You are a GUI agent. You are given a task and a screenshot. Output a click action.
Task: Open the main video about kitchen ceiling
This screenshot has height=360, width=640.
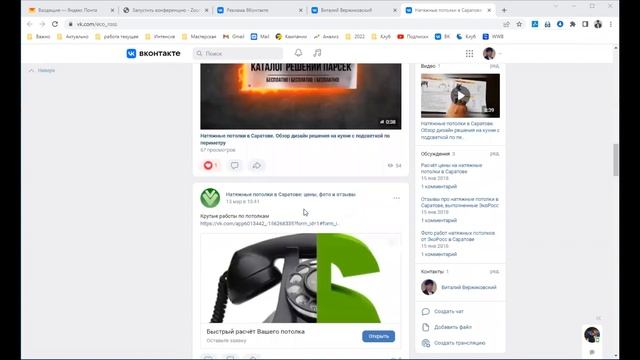point(301,96)
